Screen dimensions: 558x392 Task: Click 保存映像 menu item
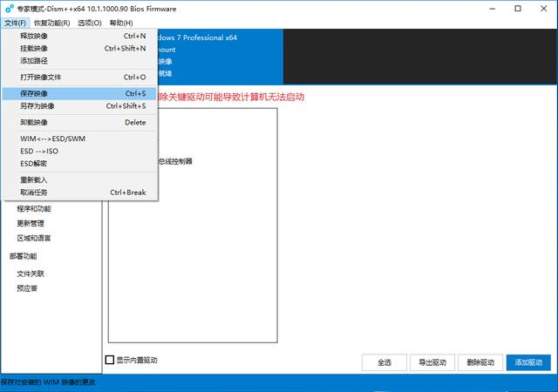[80, 93]
